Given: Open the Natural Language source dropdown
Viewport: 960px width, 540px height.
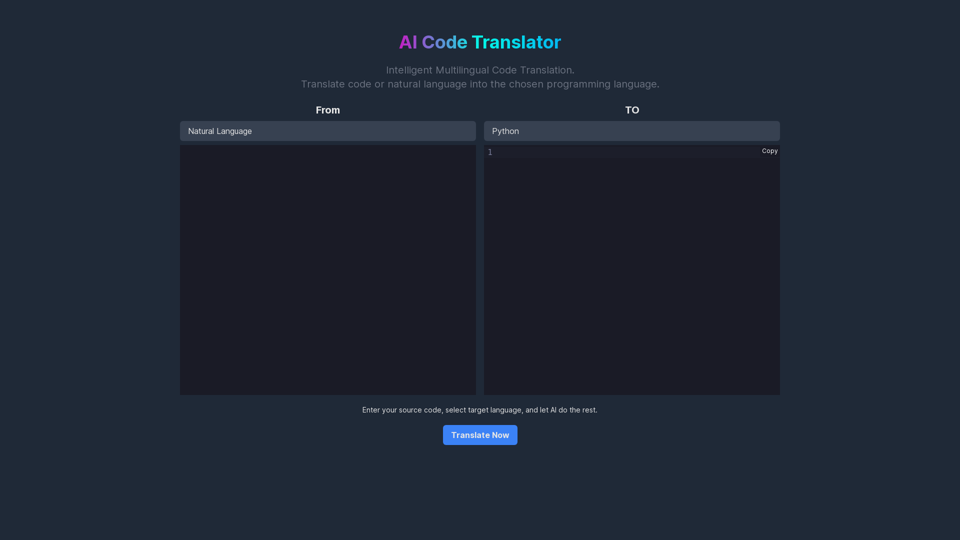Looking at the screenshot, I should (328, 131).
